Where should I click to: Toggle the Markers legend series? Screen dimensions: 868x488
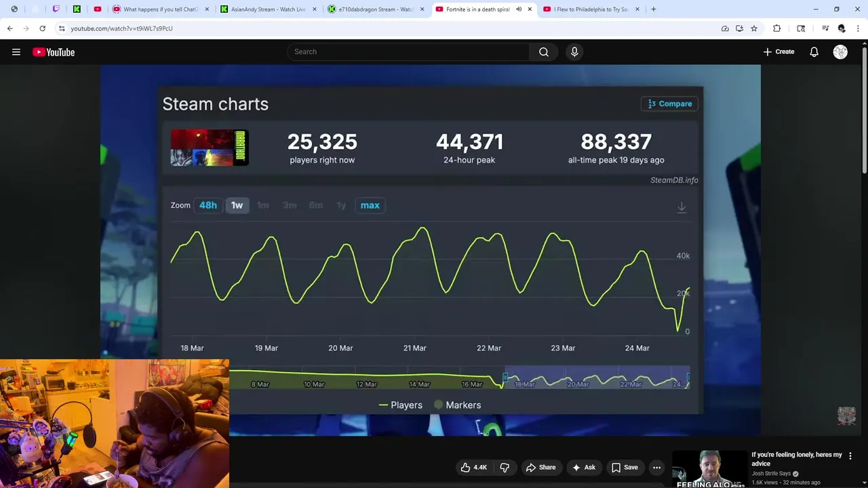click(x=458, y=405)
